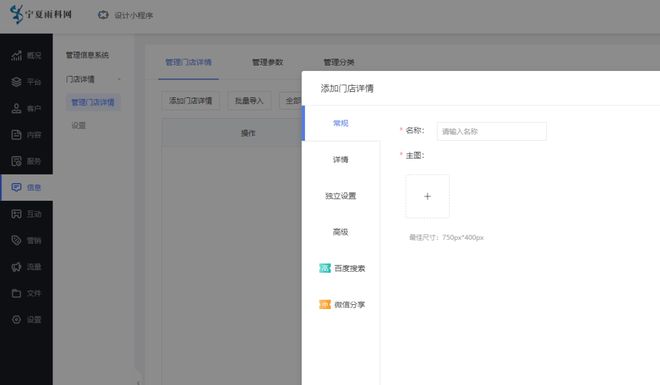Select 设置 under 门店详情 submenu

(x=79, y=125)
